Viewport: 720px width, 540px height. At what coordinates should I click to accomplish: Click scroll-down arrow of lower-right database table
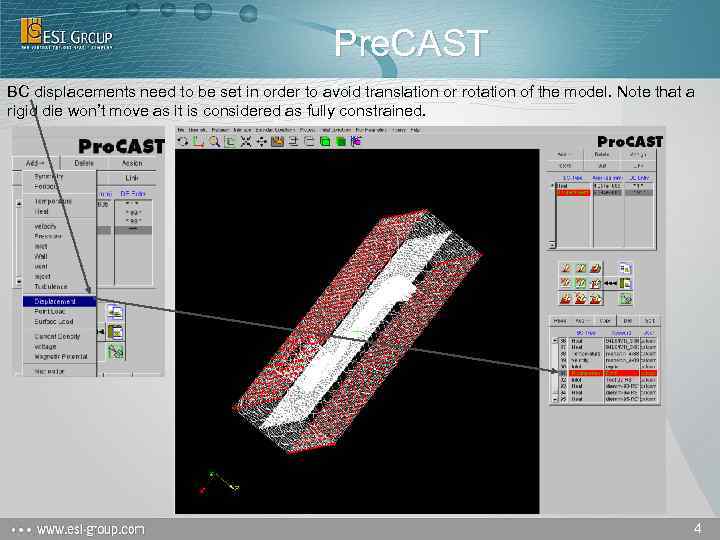(555, 400)
